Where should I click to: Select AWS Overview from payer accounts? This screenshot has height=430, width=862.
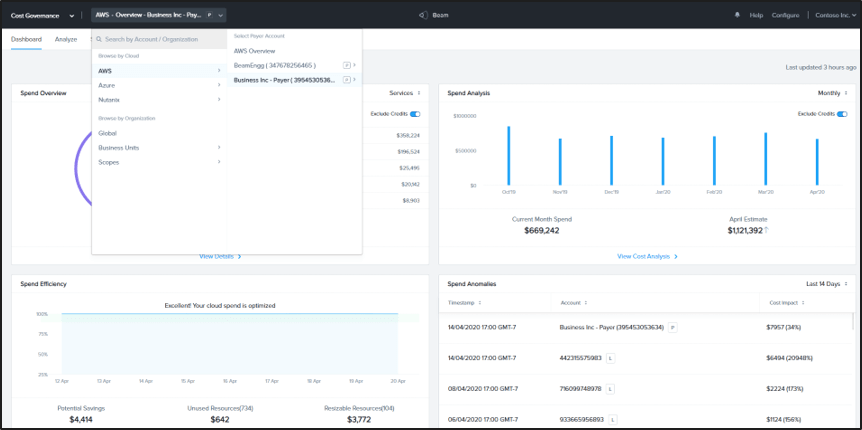[254, 50]
